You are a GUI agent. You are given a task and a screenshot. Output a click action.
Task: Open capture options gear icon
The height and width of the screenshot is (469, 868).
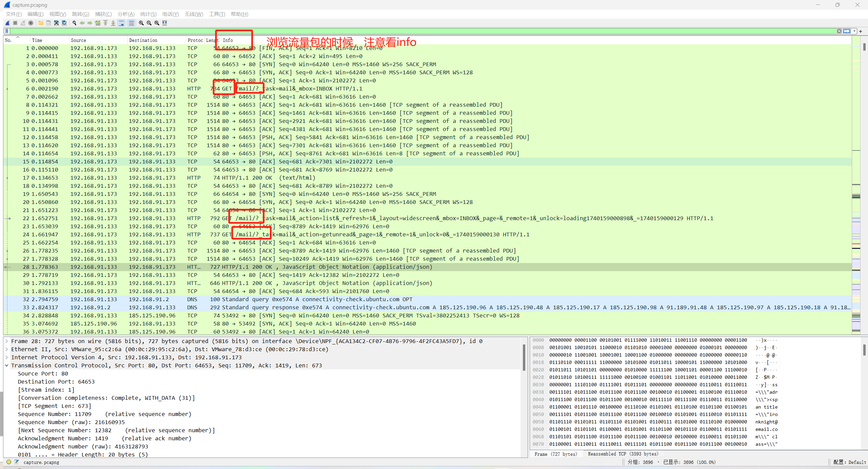pyautogui.click(x=31, y=23)
